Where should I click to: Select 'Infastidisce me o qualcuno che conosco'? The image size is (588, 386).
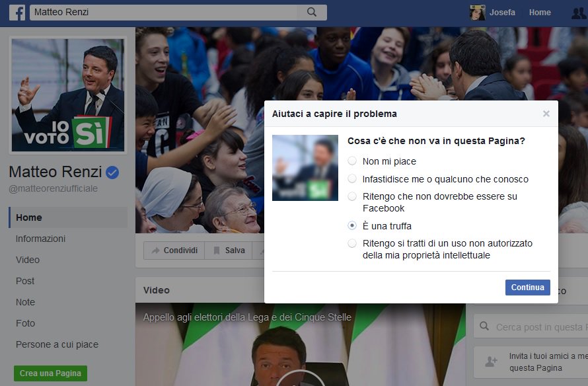(x=351, y=178)
